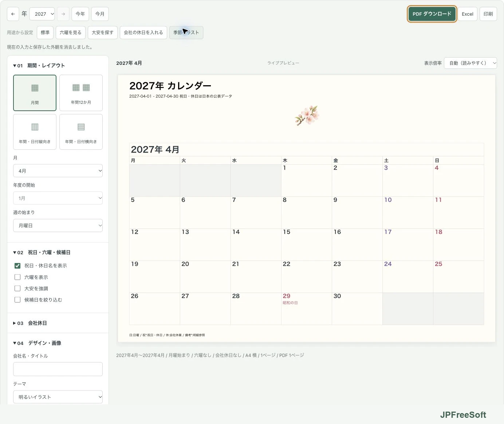
Task: Toggle the 候補日を絞り込む checkbox
Action: pyautogui.click(x=17, y=300)
